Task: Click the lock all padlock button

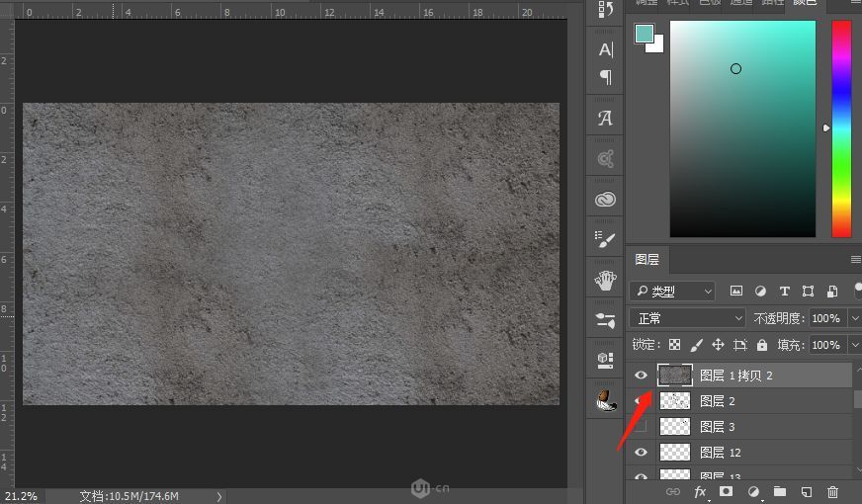Action: click(x=762, y=345)
